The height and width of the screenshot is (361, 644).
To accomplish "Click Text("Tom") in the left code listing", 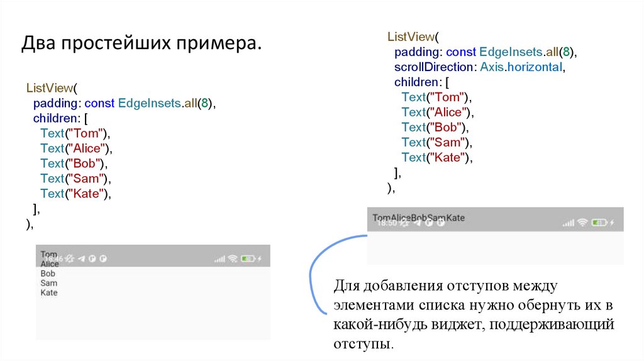I will (x=75, y=133).
